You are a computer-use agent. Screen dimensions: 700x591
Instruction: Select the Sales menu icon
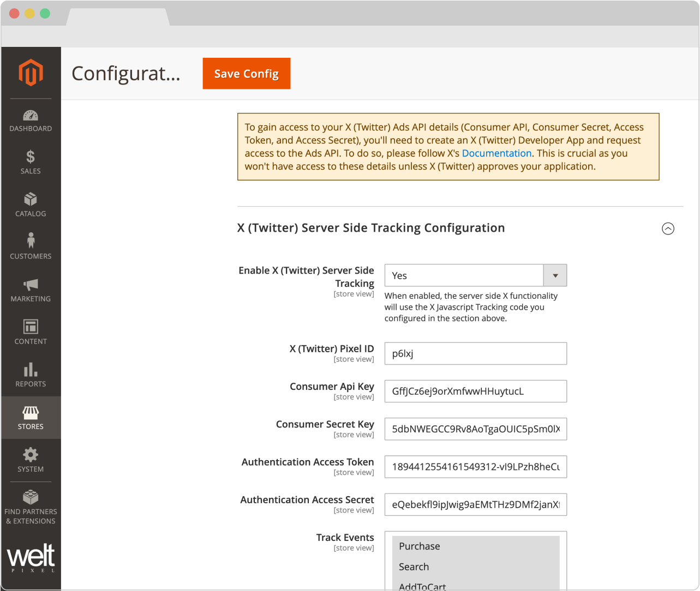31,162
